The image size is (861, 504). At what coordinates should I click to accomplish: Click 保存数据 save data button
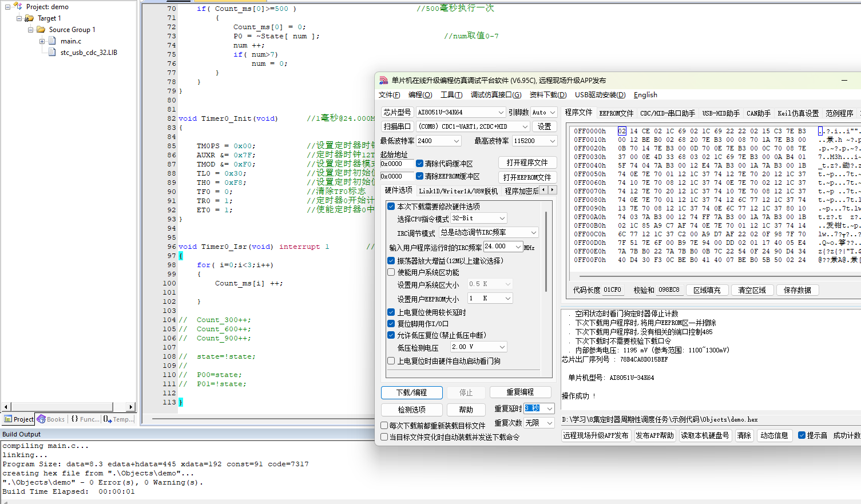pyautogui.click(x=797, y=290)
